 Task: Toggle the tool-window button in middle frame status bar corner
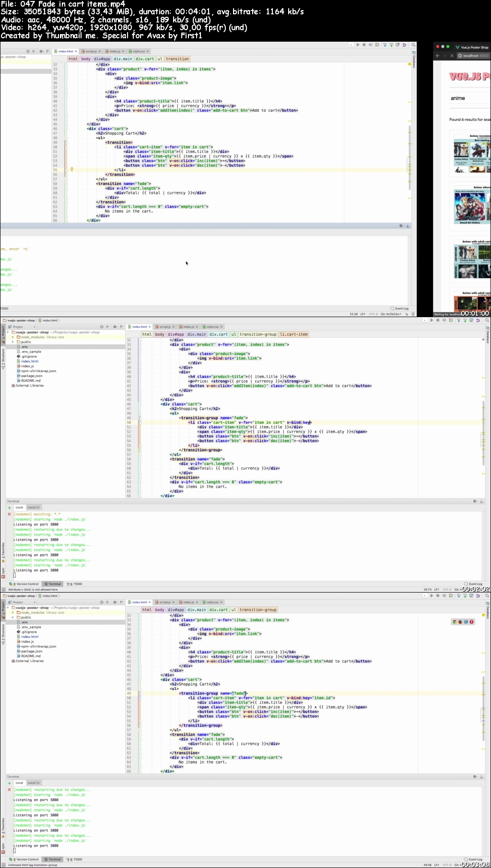4,590
